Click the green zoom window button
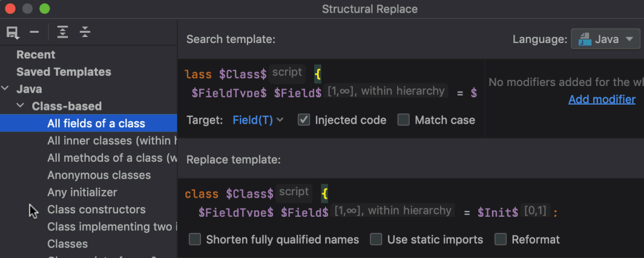Screen dimensions: 644x258 coord(45,9)
